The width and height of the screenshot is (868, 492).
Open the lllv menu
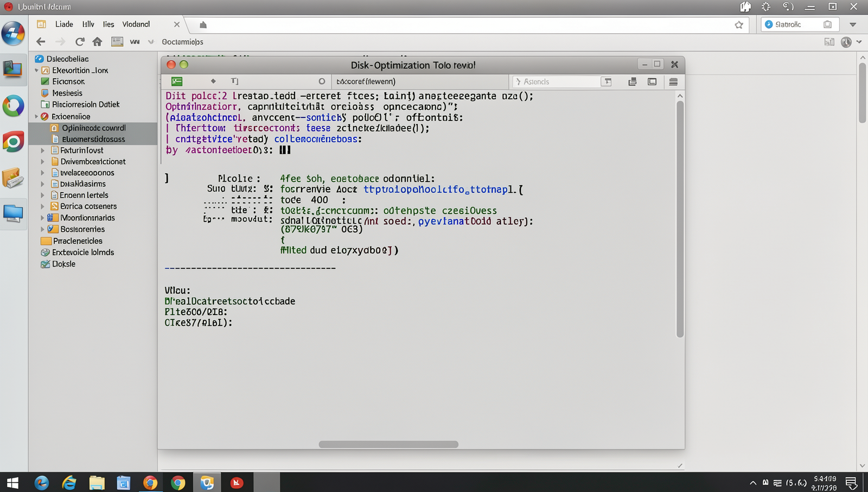click(88, 24)
